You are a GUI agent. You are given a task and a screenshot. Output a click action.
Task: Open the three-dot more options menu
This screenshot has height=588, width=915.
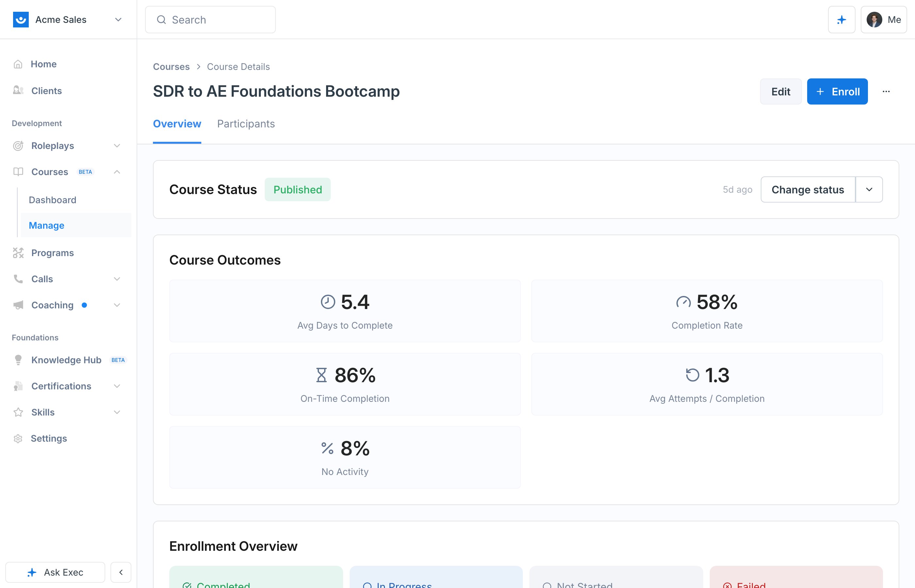(x=886, y=91)
